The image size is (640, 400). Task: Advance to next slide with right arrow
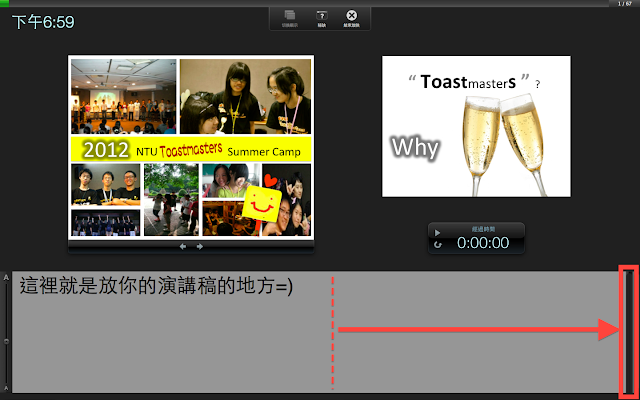(x=200, y=247)
